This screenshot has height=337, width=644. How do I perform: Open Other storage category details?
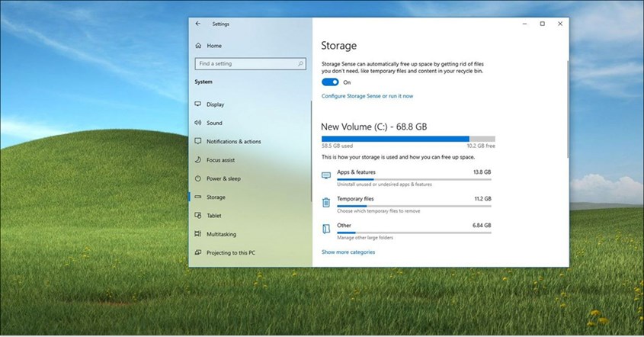(x=406, y=231)
